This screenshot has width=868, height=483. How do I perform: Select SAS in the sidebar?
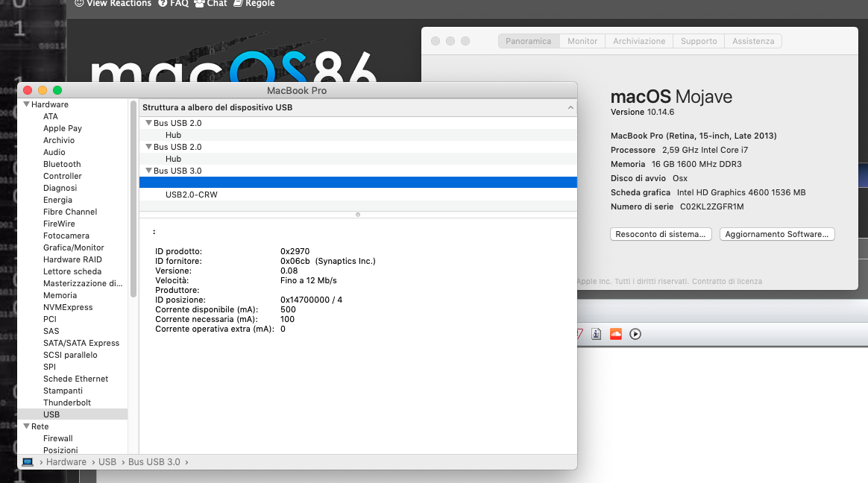pos(51,331)
